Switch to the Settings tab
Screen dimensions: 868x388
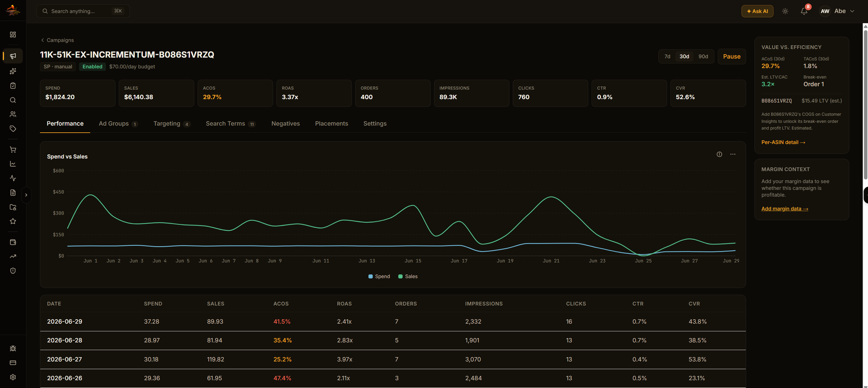tap(375, 124)
